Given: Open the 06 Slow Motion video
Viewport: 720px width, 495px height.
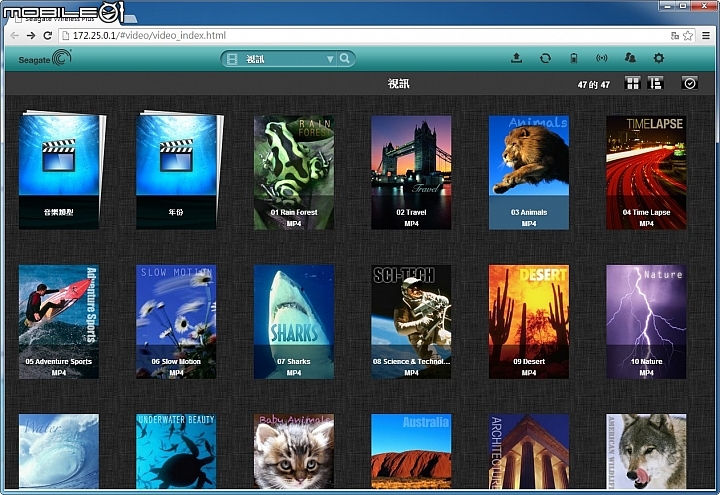Looking at the screenshot, I should pos(176,321).
